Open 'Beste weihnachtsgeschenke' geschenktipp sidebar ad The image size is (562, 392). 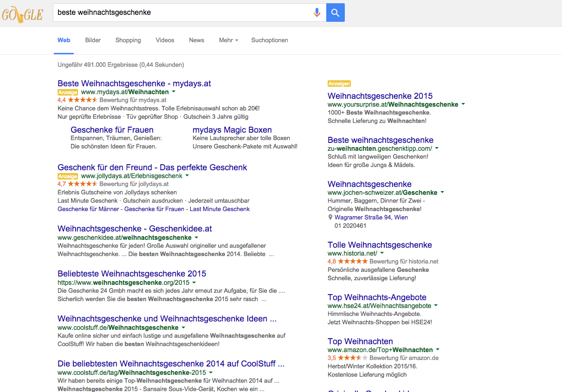[381, 140]
